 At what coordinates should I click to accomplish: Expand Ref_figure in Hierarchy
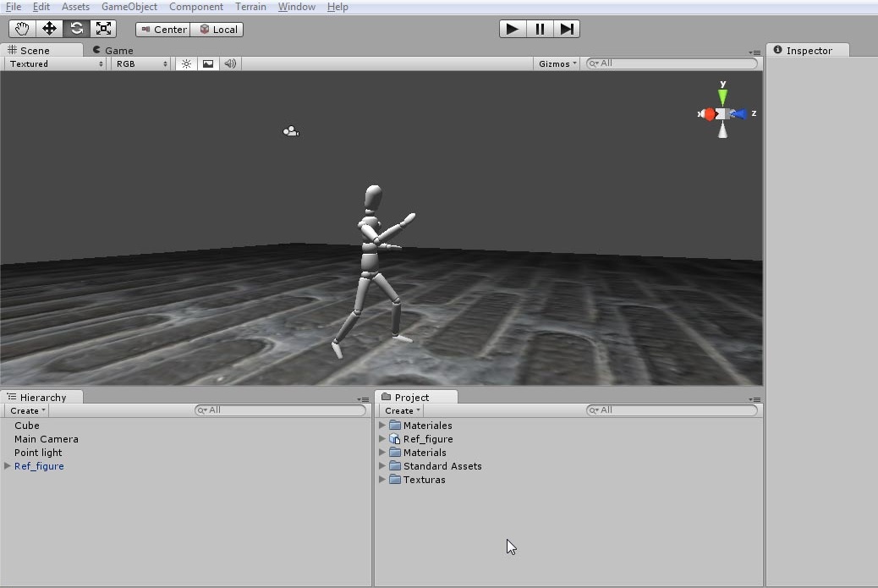8,466
